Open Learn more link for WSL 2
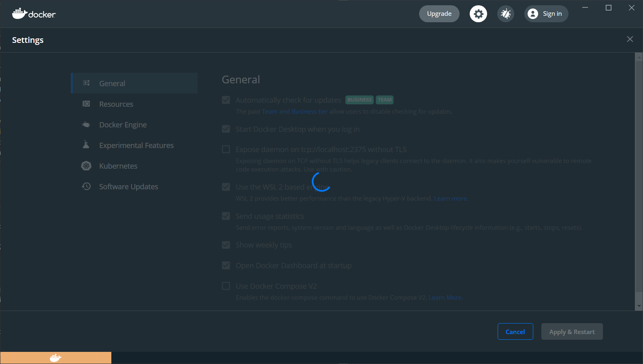 [451, 199]
